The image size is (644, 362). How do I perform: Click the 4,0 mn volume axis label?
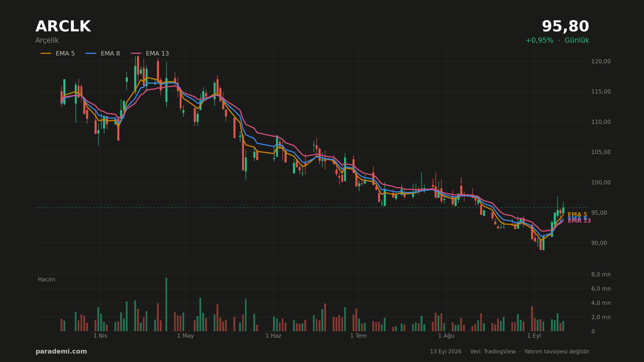[601, 303]
